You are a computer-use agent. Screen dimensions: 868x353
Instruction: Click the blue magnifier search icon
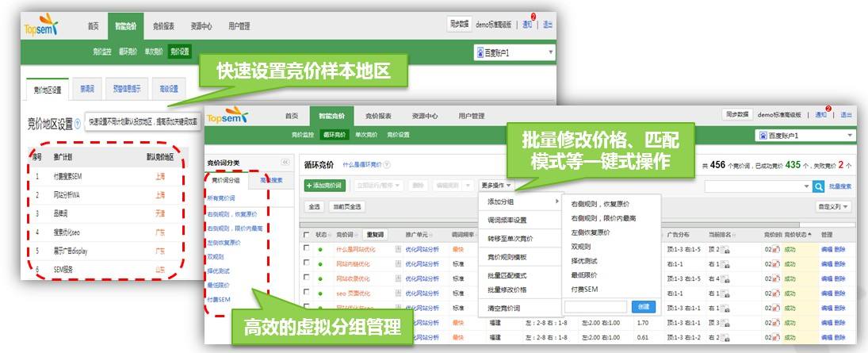(819, 186)
